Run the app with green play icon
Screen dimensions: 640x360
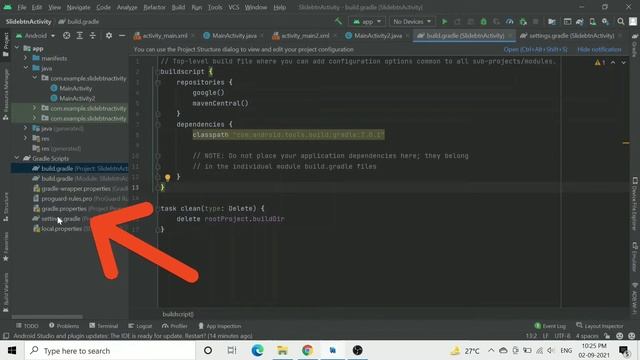pyautogui.click(x=444, y=22)
